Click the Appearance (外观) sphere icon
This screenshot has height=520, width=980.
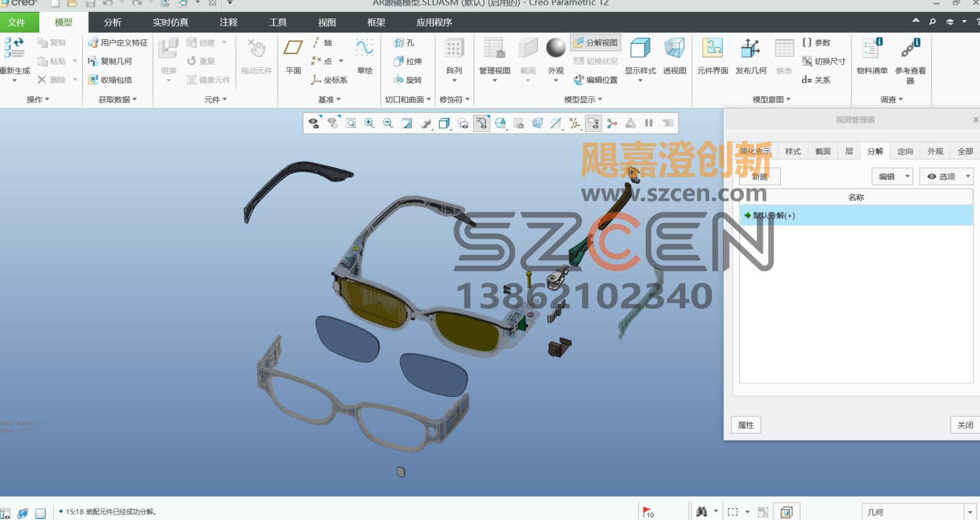[x=556, y=47]
